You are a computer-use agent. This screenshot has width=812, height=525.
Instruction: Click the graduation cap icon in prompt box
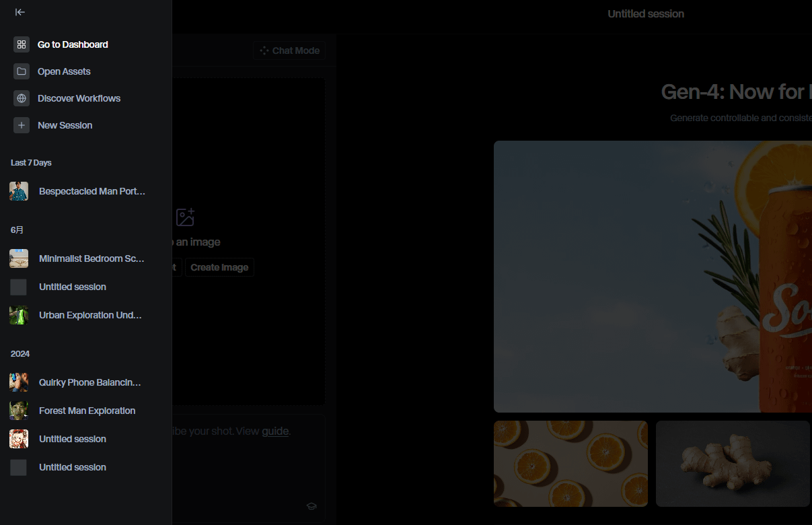coord(311,506)
